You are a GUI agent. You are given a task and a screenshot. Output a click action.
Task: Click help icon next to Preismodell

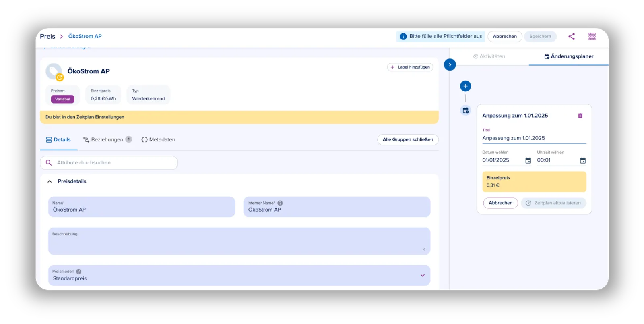pos(79,272)
